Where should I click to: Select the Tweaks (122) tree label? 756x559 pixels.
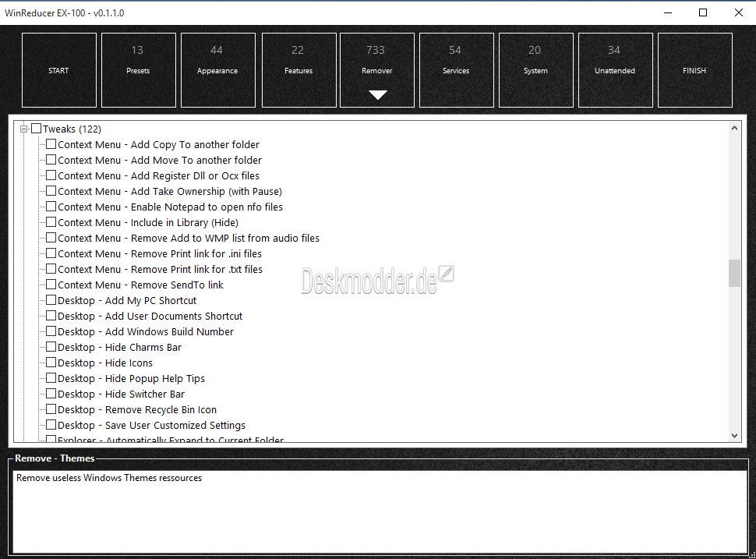(x=72, y=129)
